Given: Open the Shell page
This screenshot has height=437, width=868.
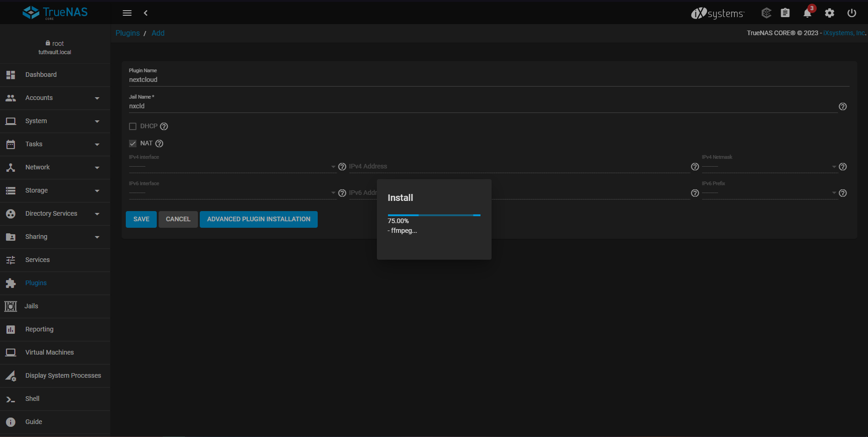Looking at the screenshot, I should (x=55, y=399).
